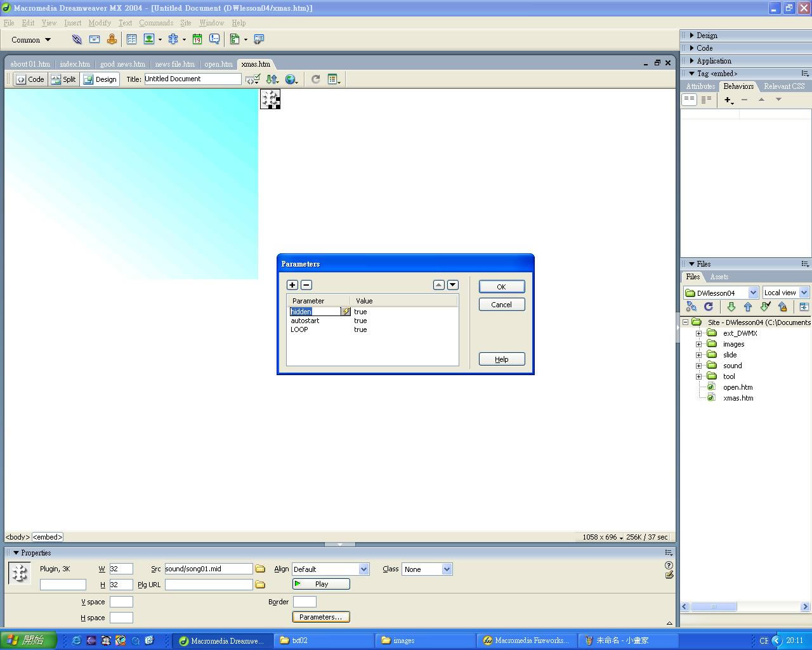Click the lightning bolt icon beside hidden

[x=346, y=312]
